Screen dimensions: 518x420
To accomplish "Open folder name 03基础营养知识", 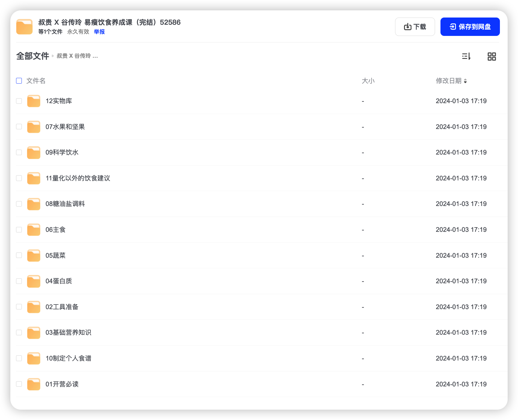I will [x=68, y=332].
